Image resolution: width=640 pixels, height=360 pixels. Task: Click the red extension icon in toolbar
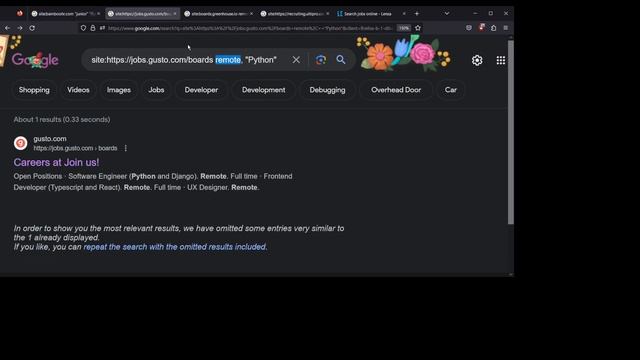(x=482, y=28)
